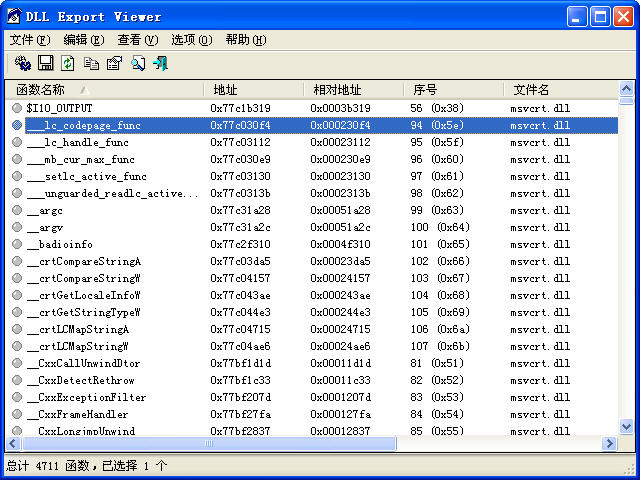Viewport: 640px width, 480px height.
Task: Select the __crtCompareStringA row
Action: click(312, 261)
